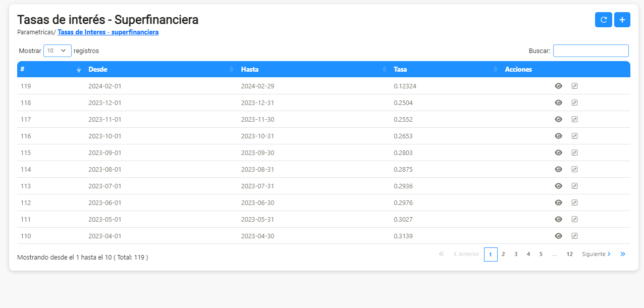Edit record 117 using the pencil icon

coord(574,119)
